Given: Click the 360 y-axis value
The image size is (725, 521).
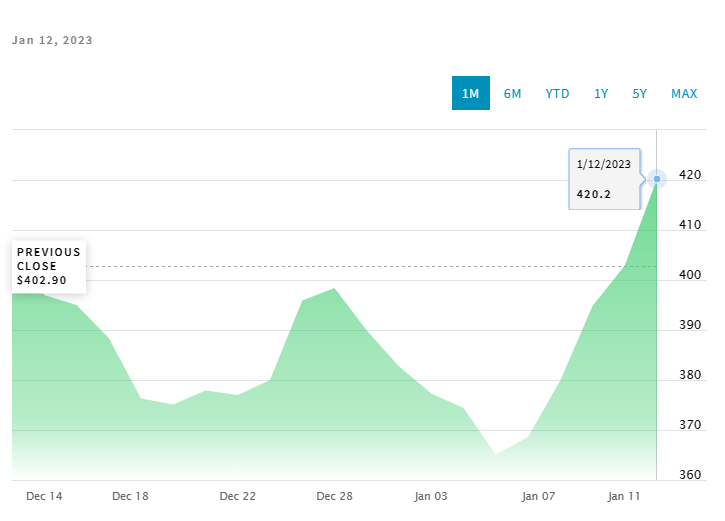Looking at the screenshot, I should pos(689,475).
